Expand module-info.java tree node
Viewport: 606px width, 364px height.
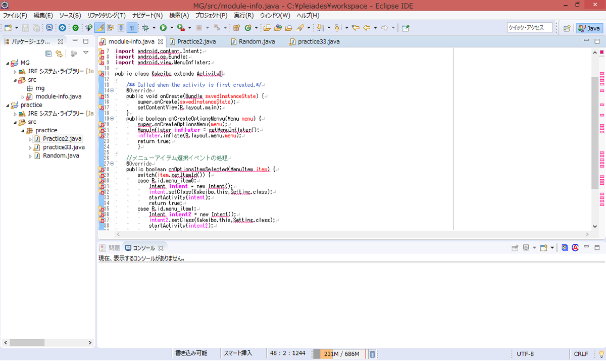[23, 96]
